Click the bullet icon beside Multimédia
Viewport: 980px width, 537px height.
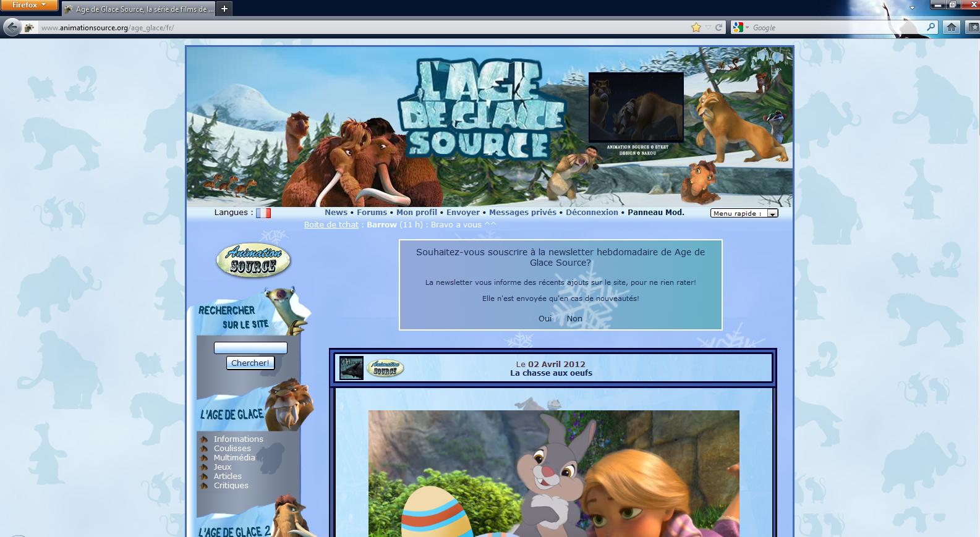pos(204,458)
